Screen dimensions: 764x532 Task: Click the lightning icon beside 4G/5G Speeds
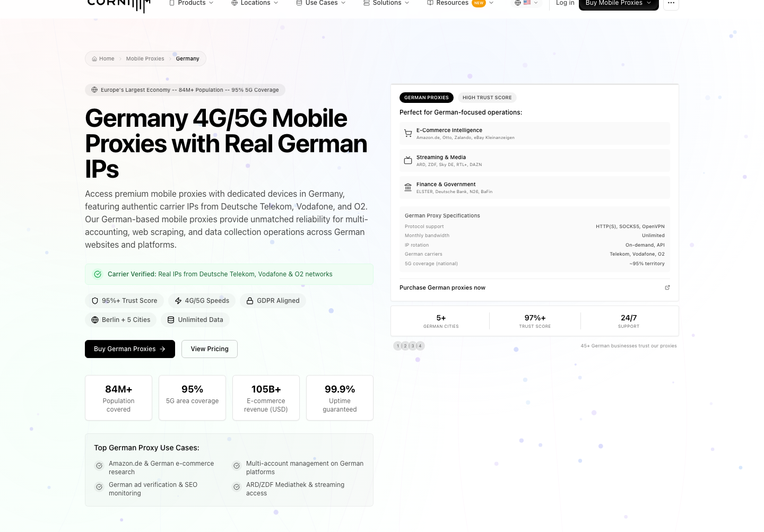(178, 301)
